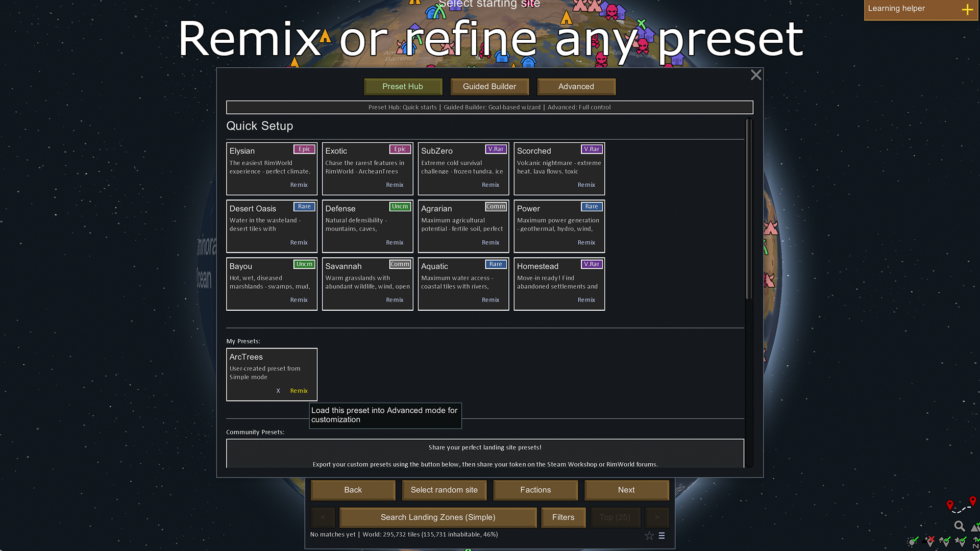Image resolution: width=980 pixels, height=551 pixels.
Task: Remix the Scorched preset
Action: click(586, 185)
